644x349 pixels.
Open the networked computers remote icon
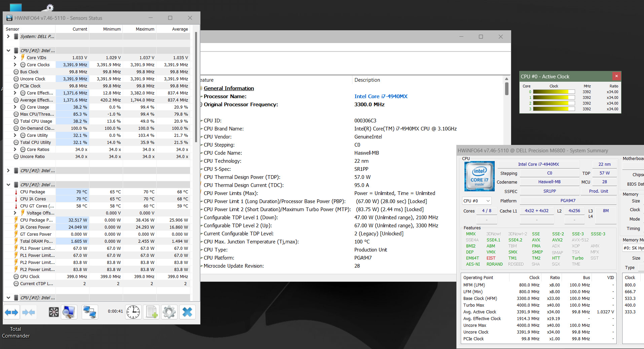click(90, 312)
